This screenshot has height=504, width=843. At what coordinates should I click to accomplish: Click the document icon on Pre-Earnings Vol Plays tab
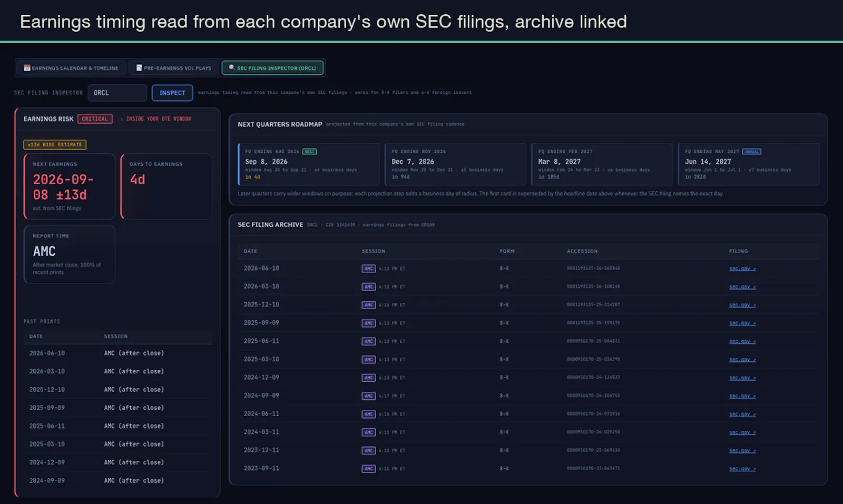(x=139, y=68)
